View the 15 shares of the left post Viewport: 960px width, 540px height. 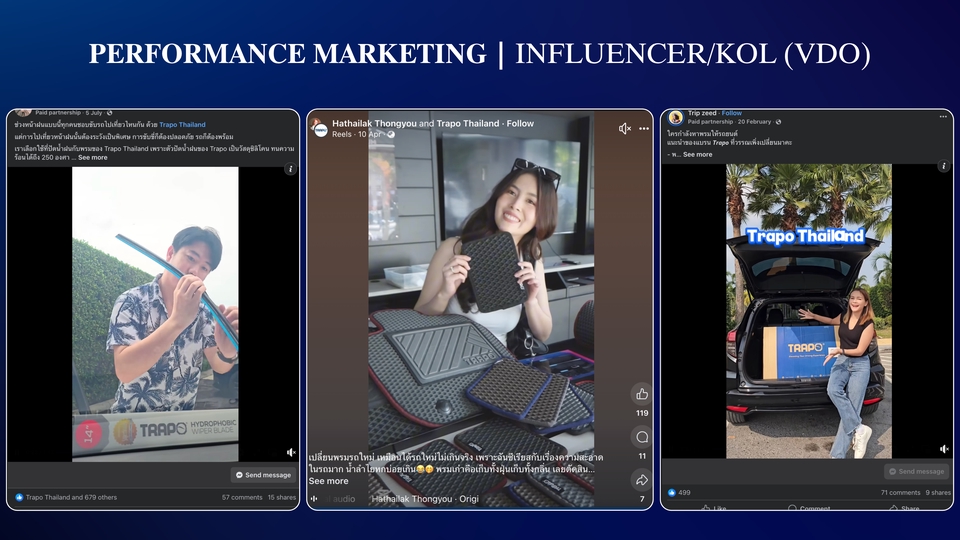click(x=282, y=497)
